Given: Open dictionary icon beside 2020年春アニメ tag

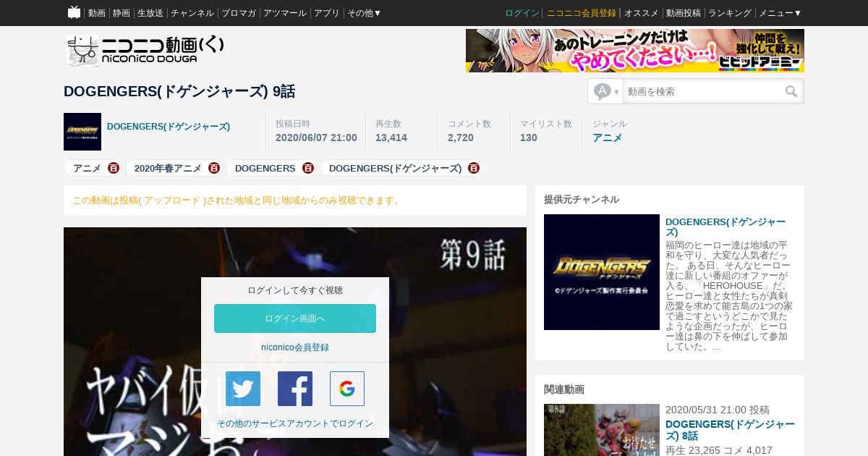Looking at the screenshot, I should (214, 168).
